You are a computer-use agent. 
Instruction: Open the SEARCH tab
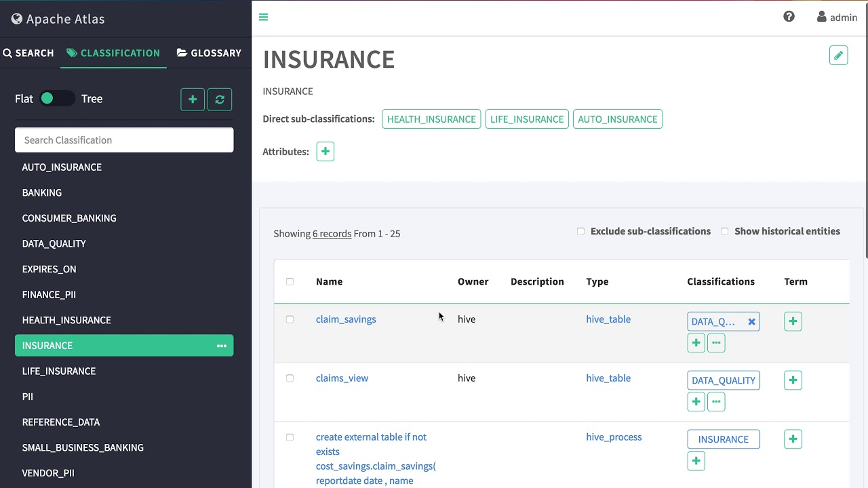click(28, 53)
